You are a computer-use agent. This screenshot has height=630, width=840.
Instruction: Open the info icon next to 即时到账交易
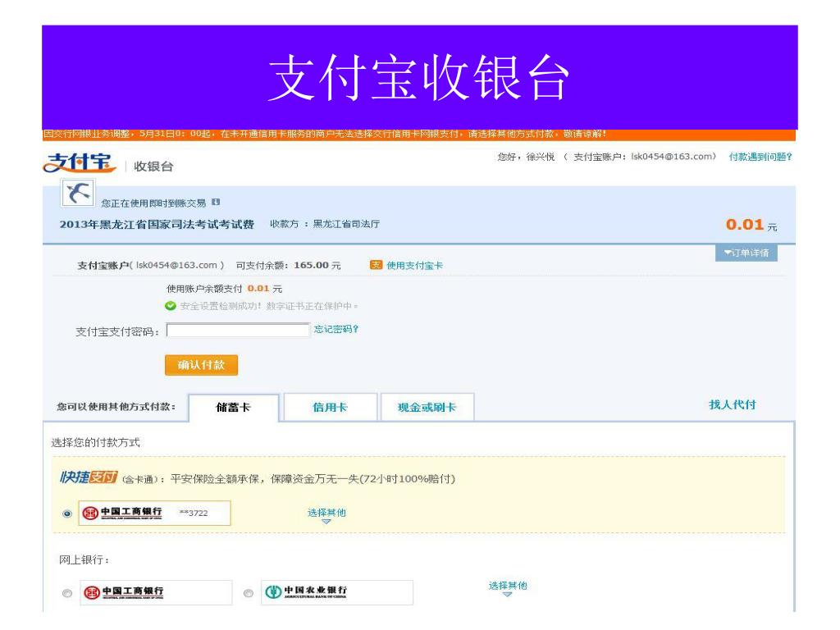pyautogui.click(x=216, y=202)
